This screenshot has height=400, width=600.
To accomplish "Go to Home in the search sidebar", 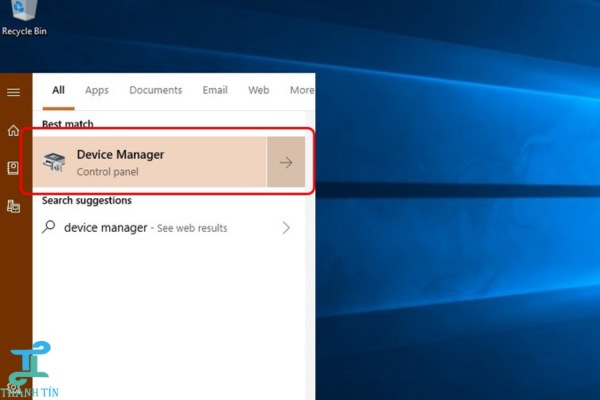I will [14, 130].
